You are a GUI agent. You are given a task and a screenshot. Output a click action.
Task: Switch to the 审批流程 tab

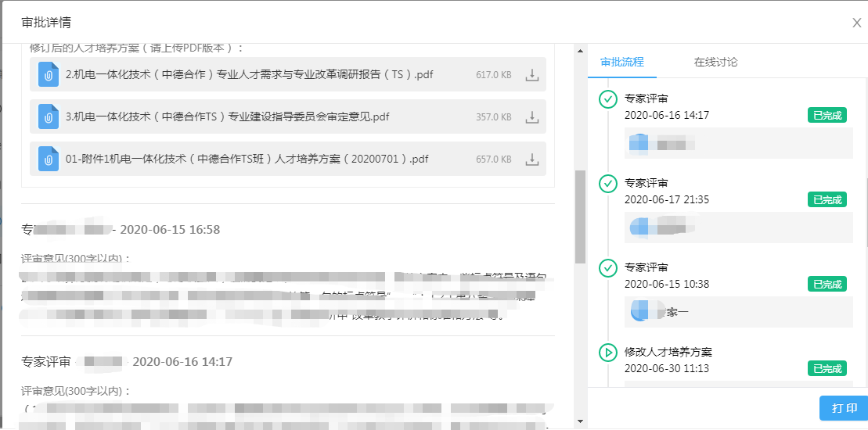pos(622,62)
